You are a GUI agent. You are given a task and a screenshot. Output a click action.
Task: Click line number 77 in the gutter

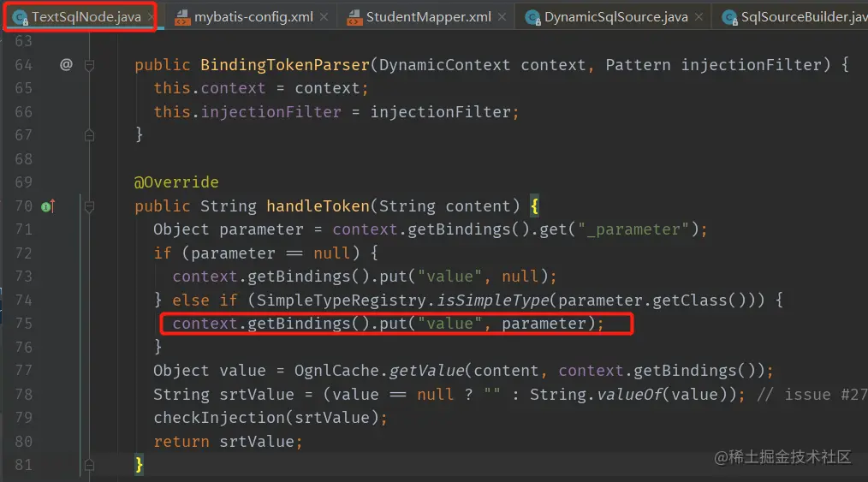point(23,370)
